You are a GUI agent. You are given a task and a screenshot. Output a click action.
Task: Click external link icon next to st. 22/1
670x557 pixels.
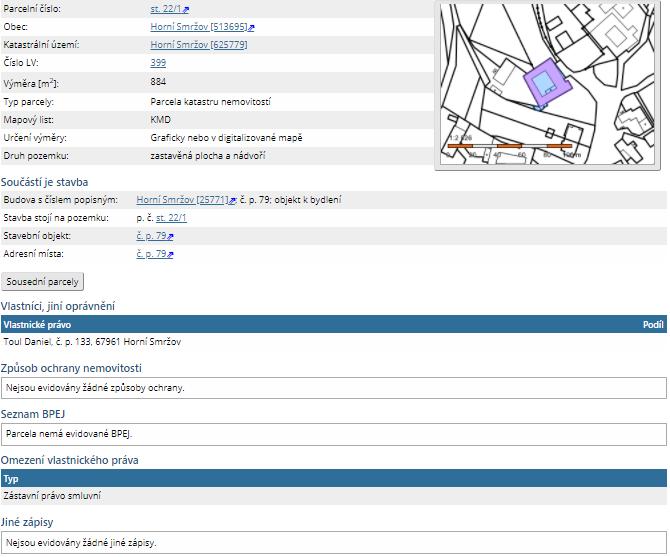[x=186, y=9]
